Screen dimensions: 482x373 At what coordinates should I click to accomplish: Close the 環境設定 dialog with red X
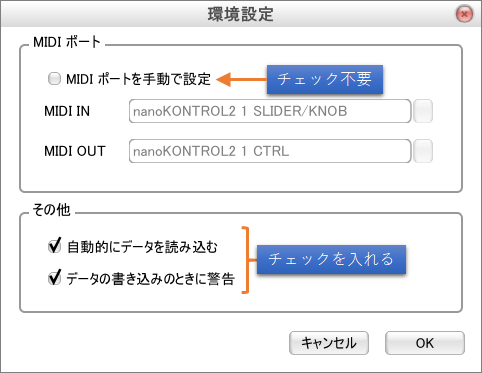(464, 14)
